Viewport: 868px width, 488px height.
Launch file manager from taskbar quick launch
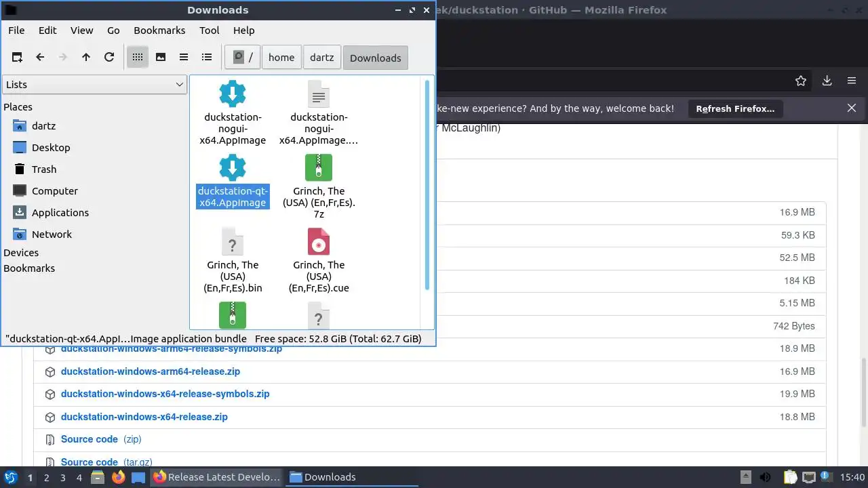click(x=98, y=477)
